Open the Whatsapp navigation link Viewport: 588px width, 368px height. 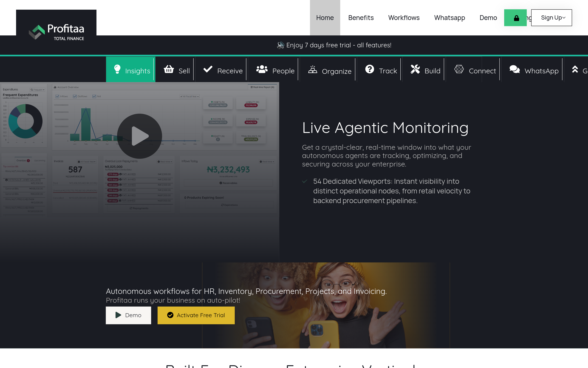(x=449, y=18)
